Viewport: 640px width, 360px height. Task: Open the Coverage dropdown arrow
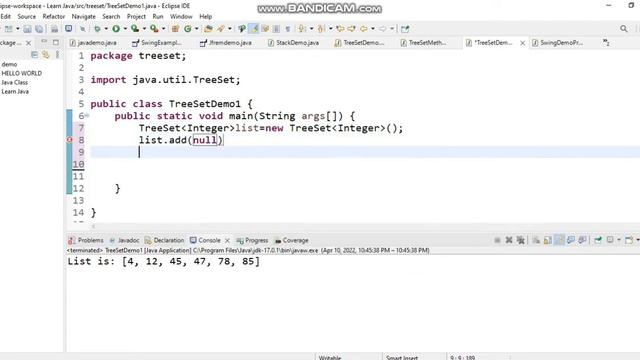coord(144,29)
